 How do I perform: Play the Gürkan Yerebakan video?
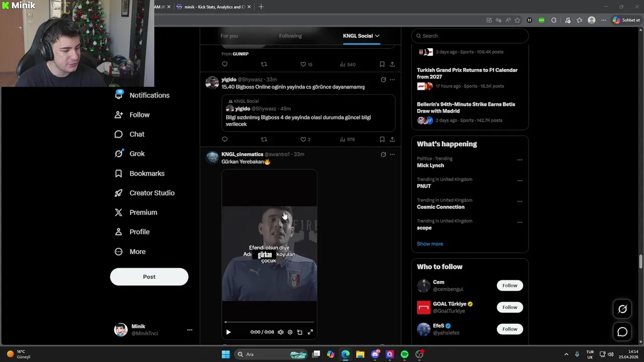click(x=228, y=332)
